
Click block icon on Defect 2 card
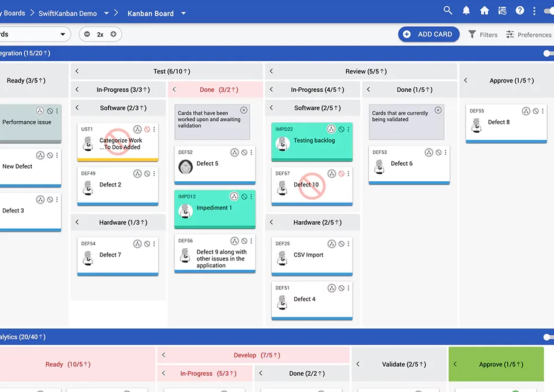coord(147,174)
